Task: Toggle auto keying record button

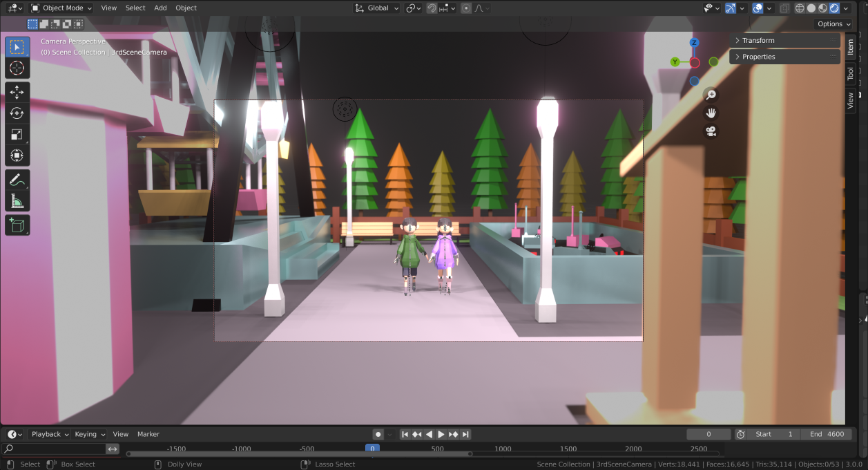Action: click(x=378, y=434)
